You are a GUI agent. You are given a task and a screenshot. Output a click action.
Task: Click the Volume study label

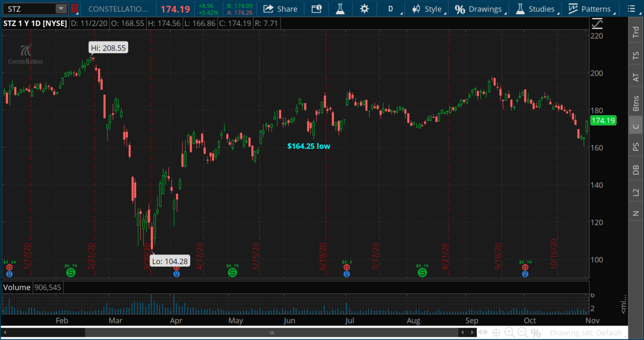click(x=17, y=287)
